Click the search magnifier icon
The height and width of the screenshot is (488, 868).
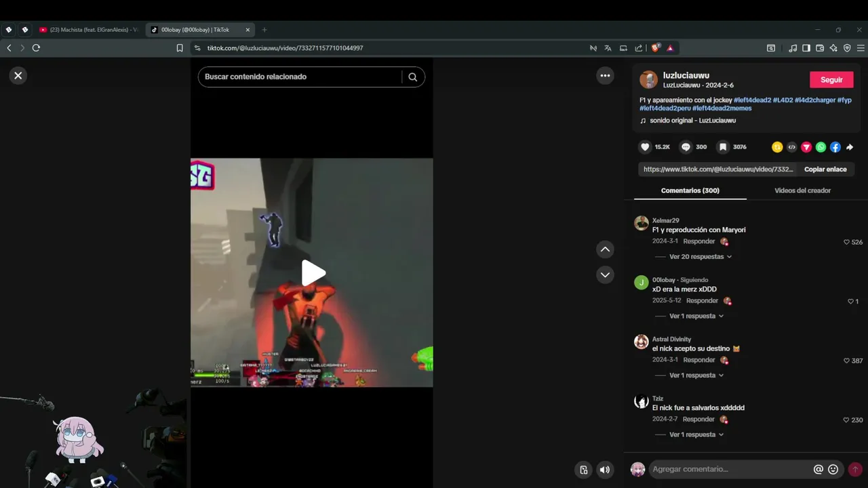(412, 77)
